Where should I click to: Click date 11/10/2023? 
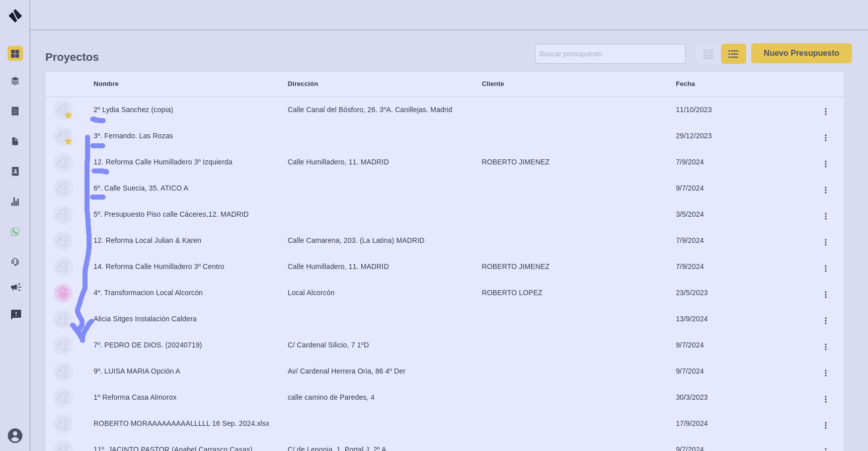coord(693,110)
